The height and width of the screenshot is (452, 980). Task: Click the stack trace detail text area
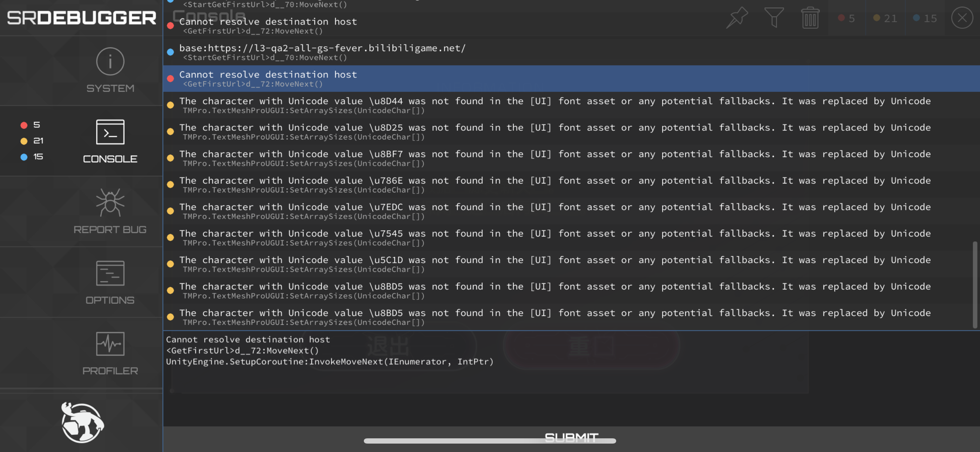tap(571, 378)
